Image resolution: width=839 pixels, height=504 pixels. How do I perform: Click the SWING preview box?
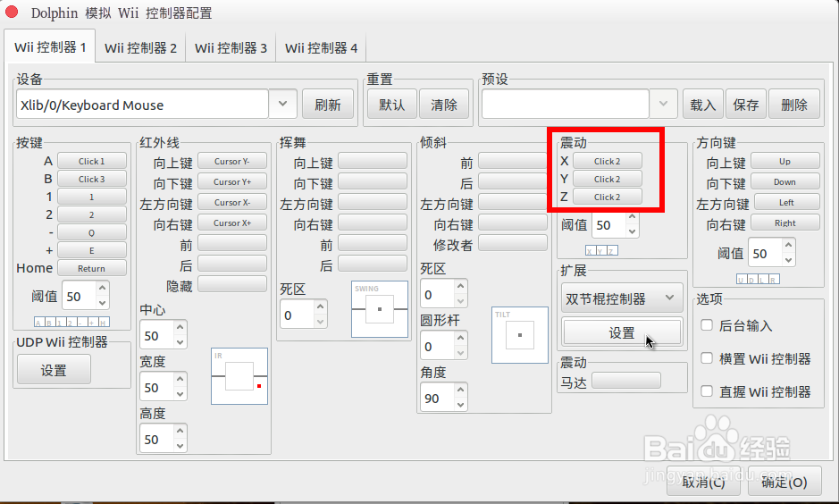[380, 309]
